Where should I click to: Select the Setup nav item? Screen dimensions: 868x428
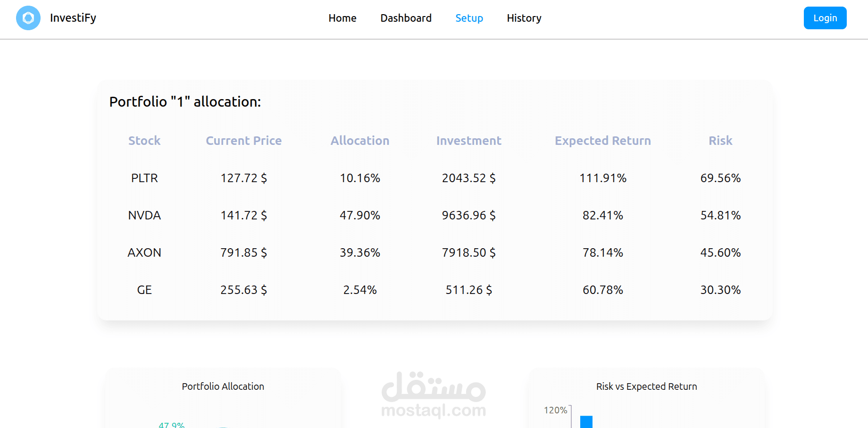pos(469,18)
